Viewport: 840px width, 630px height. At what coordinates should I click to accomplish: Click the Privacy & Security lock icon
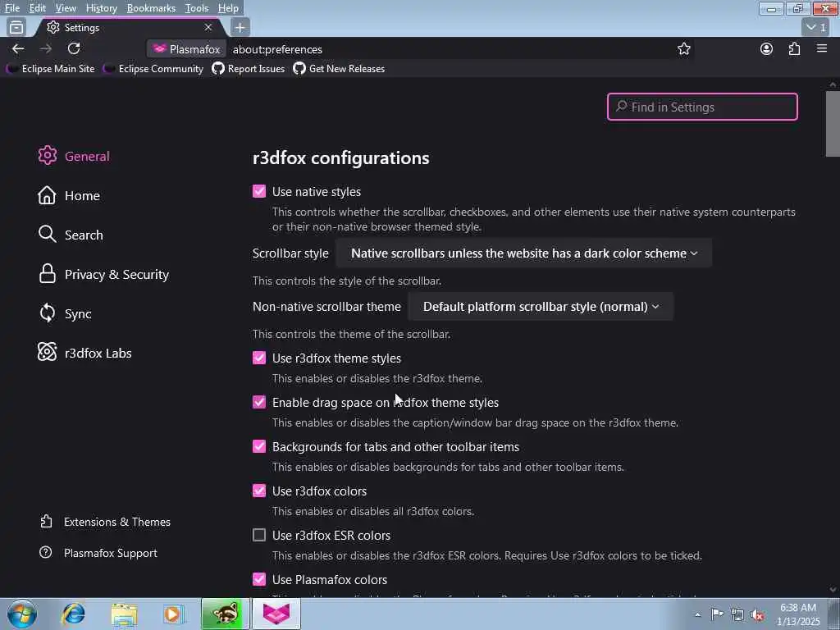pos(47,274)
